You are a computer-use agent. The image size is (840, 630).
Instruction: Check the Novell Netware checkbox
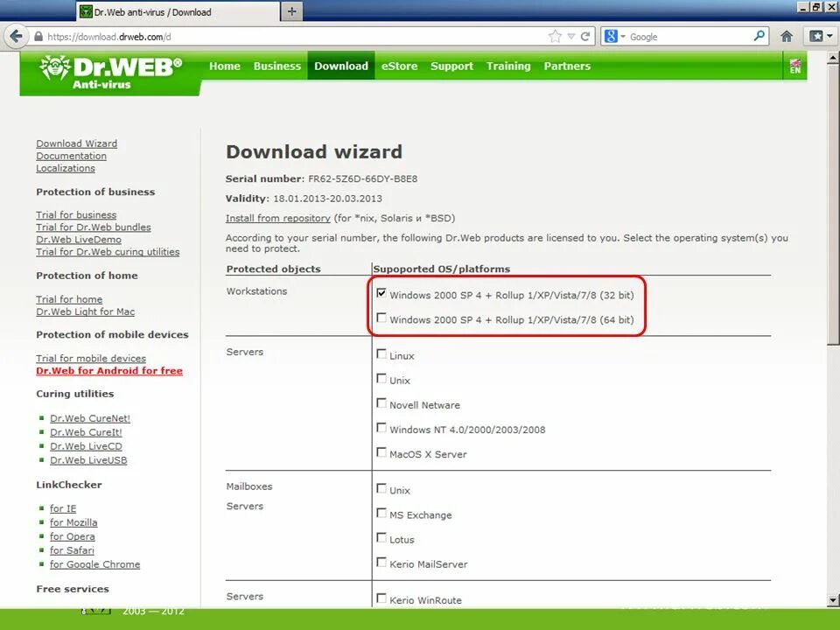[x=381, y=402]
